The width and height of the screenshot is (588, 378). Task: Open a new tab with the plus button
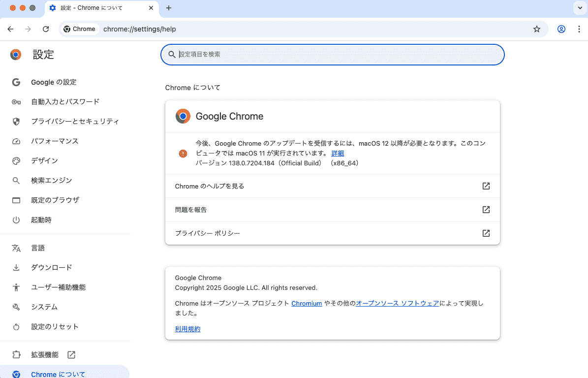169,8
